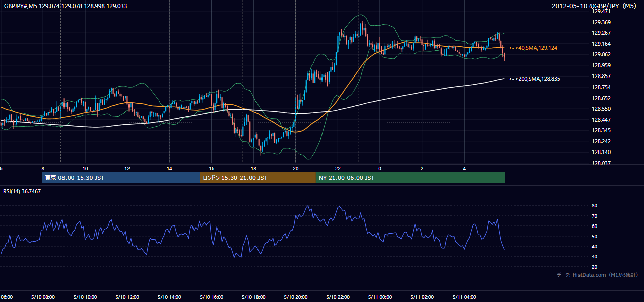This screenshot has height=302, width=644.
Task: Click the RSI scale level 30
Action: point(595,257)
